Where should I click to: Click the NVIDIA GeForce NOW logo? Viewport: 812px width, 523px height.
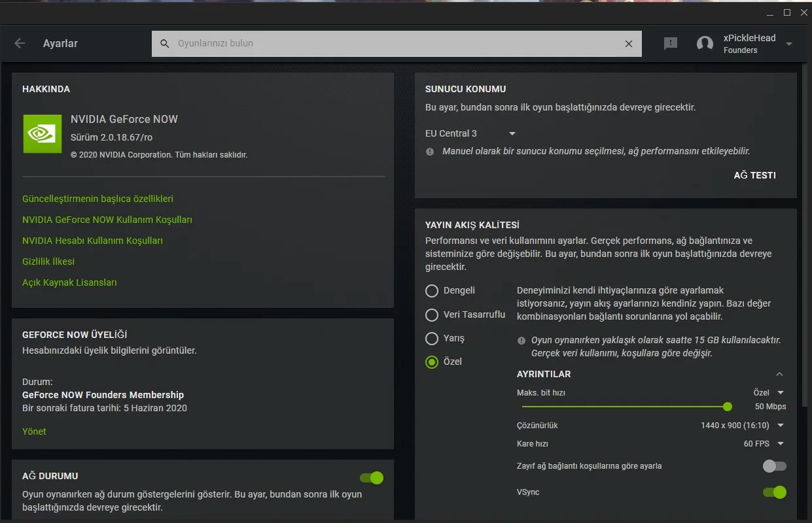point(43,134)
